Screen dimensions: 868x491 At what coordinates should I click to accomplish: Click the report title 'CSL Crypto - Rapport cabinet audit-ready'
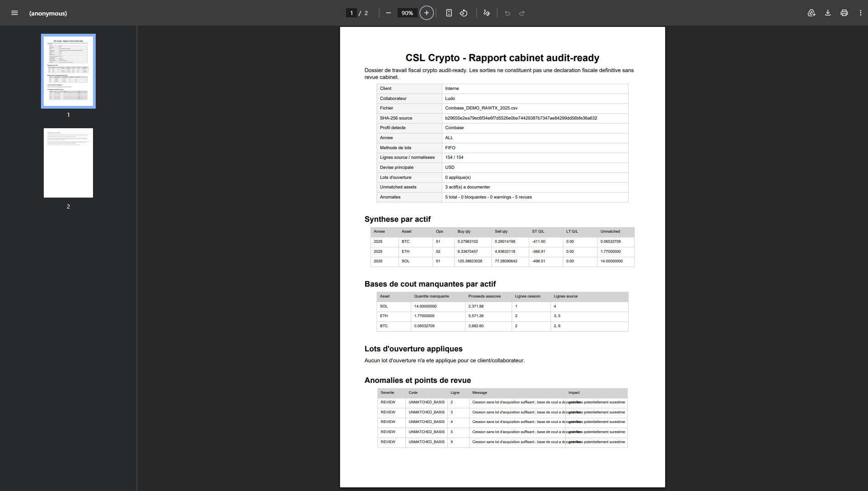[x=502, y=58]
